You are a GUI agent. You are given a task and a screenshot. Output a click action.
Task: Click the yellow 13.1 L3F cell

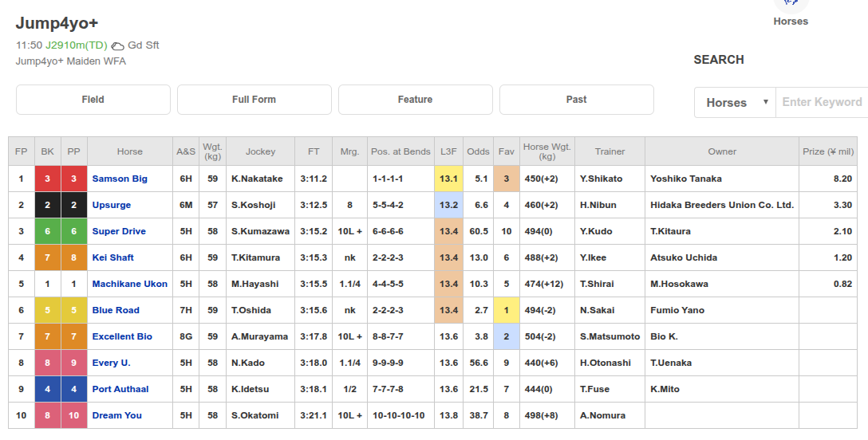pyautogui.click(x=448, y=179)
